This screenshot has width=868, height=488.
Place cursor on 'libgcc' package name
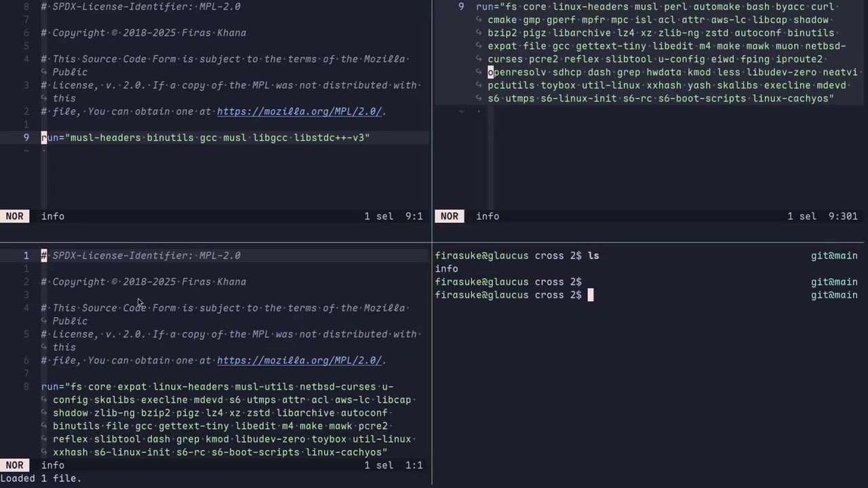[270, 138]
